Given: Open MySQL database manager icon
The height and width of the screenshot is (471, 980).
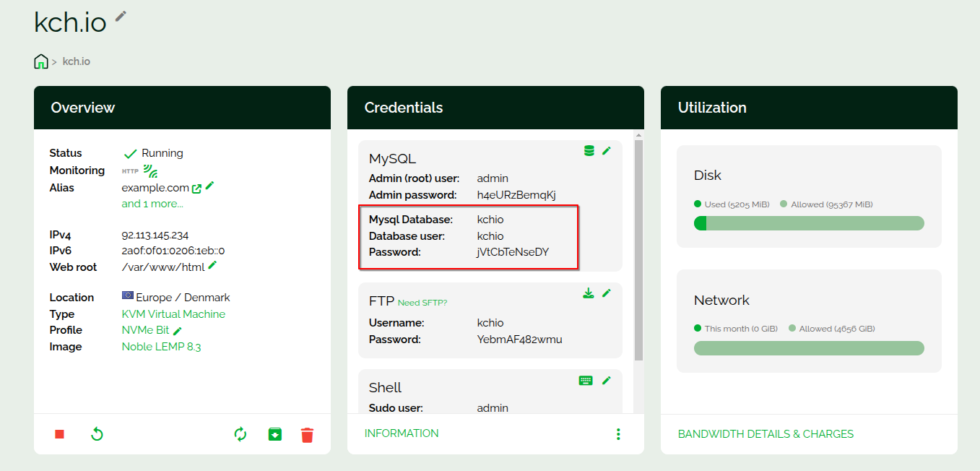Looking at the screenshot, I should [589, 151].
